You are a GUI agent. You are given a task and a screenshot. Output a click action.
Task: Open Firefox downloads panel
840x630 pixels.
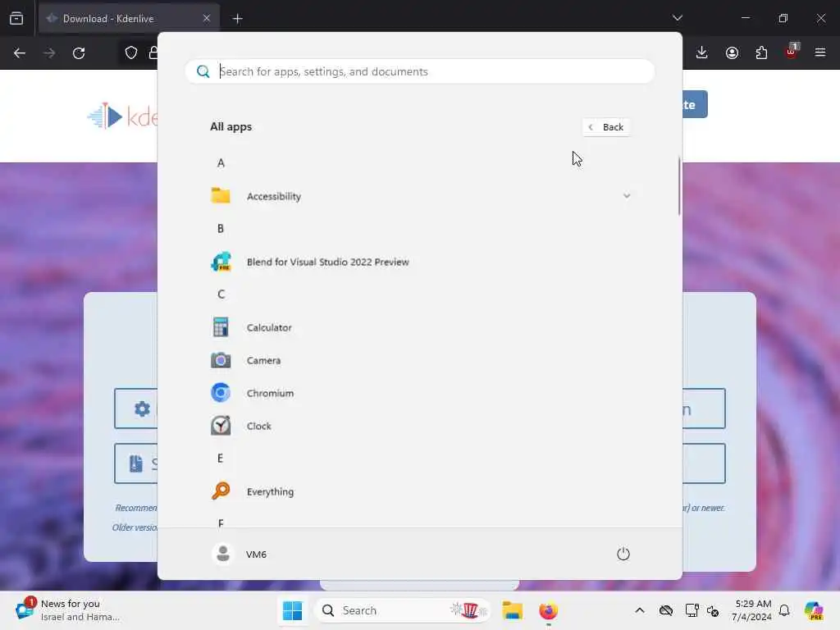702,52
